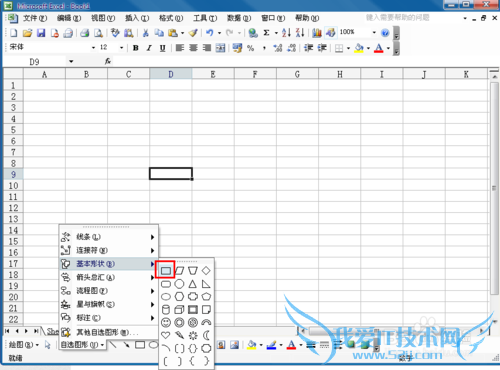Click the AutoShapes button
The image size is (500, 370).
pos(82,345)
